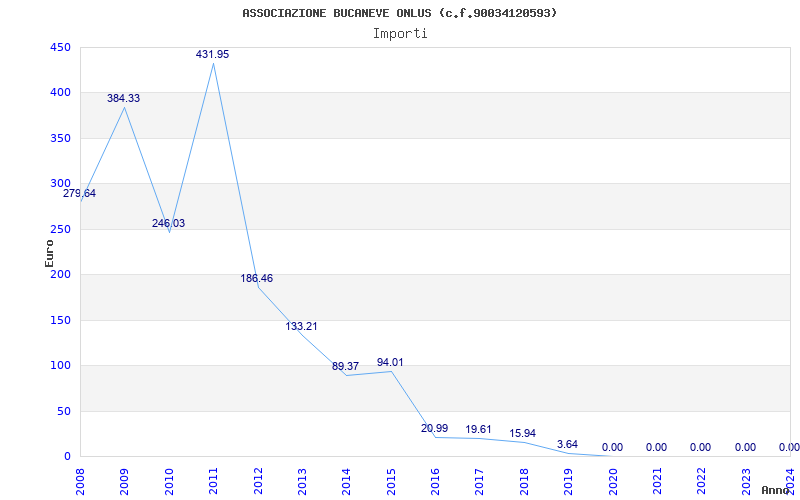The image size is (800, 500).
Task: Select the 2021 x-axis label
Action: [657, 481]
